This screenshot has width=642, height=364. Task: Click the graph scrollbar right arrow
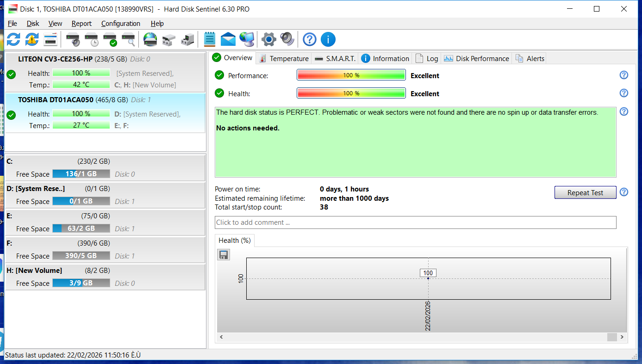(622, 337)
